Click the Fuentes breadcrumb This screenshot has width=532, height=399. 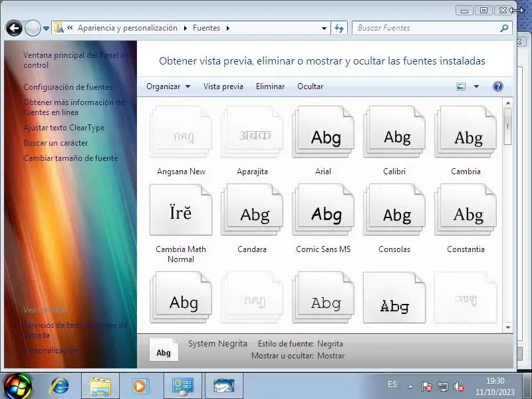coord(206,28)
